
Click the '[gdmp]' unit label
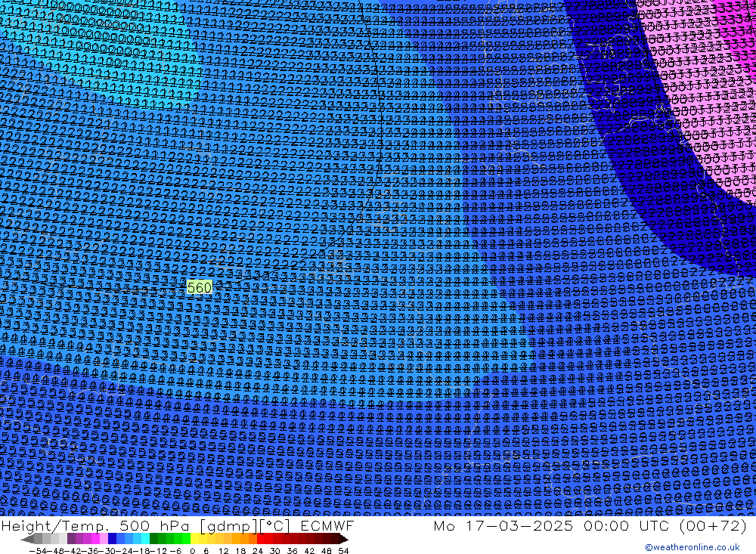(228, 526)
